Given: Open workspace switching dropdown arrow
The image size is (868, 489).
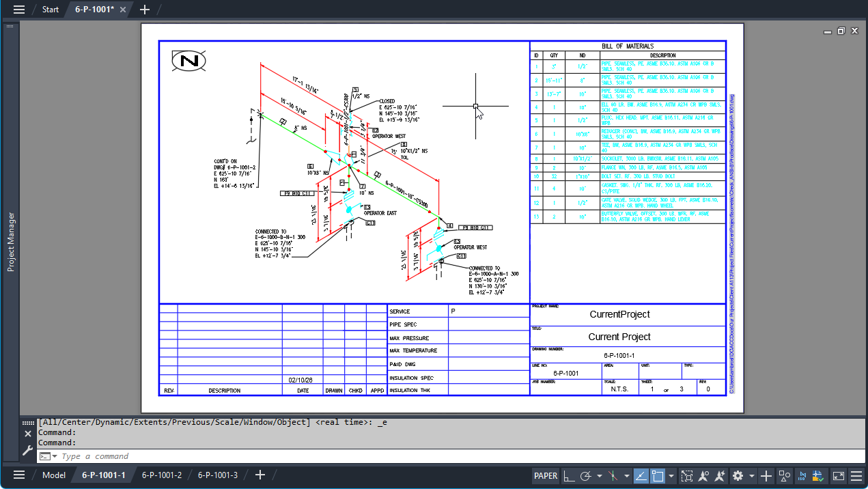Looking at the screenshot, I should coord(752,475).
